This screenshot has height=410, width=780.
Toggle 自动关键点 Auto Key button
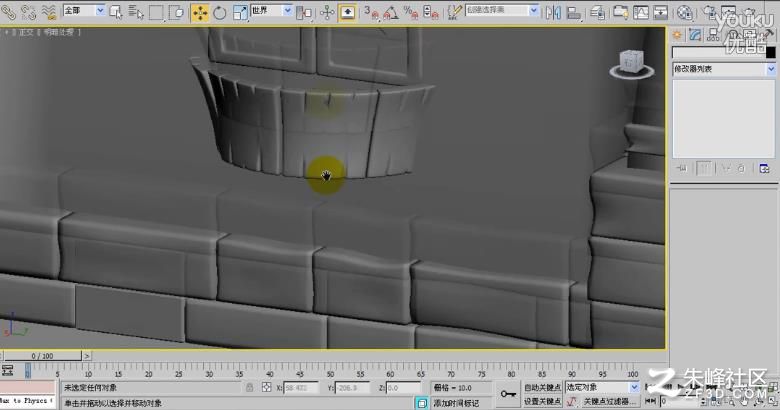[542, 387]
